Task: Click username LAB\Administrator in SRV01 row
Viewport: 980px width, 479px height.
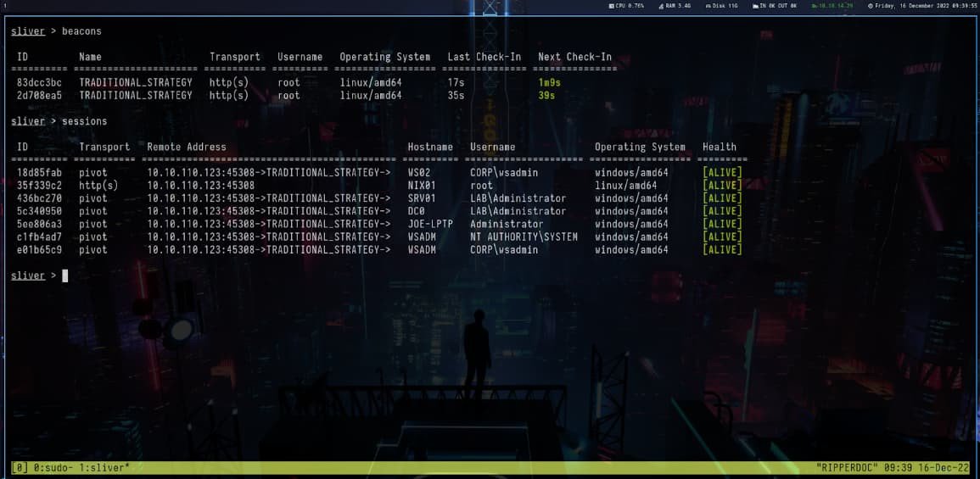Action: tap(518, 198)
